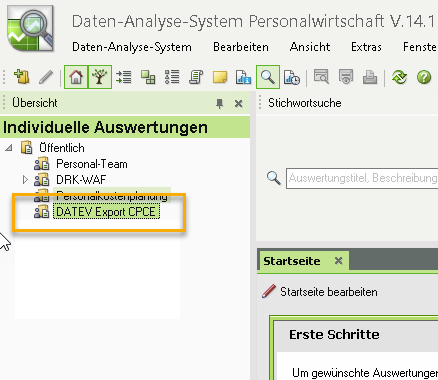Click the Auswertungstitel search input field

tap(362, 178)
